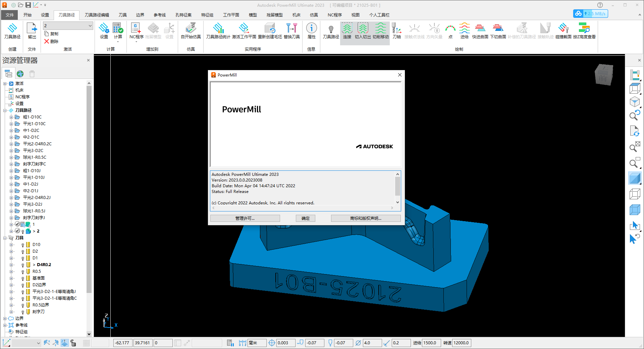Toggle 进给 feed display
This screenshot has width=644, height=349.
click(464, 31)
